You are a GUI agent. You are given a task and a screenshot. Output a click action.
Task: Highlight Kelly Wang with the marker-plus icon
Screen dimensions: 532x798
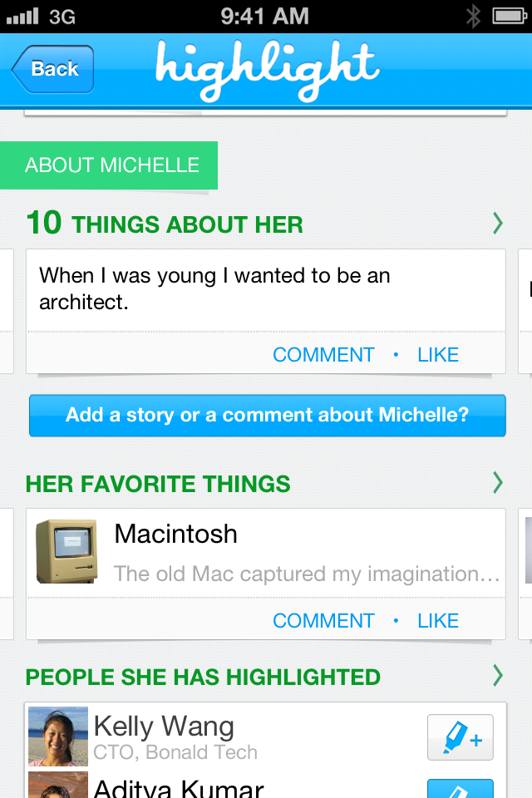click(x=461, y=737)
